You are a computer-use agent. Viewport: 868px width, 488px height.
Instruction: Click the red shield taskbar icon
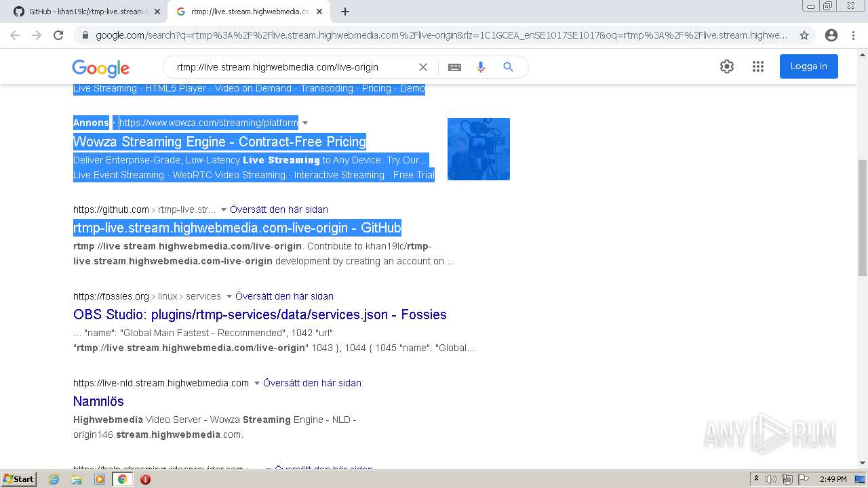click(145, 479)
